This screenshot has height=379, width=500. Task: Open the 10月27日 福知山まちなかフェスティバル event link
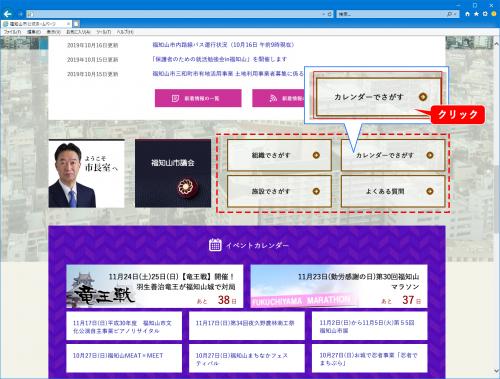(x=247, y=358)
